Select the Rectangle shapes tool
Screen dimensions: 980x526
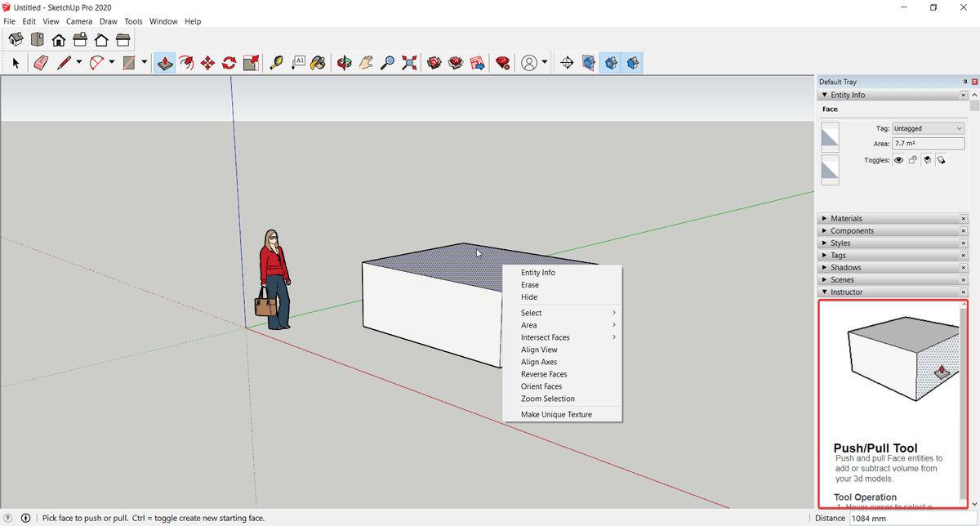(129, 63)
